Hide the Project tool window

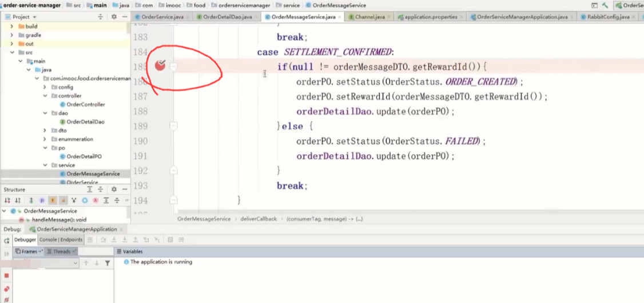[125, 17]
